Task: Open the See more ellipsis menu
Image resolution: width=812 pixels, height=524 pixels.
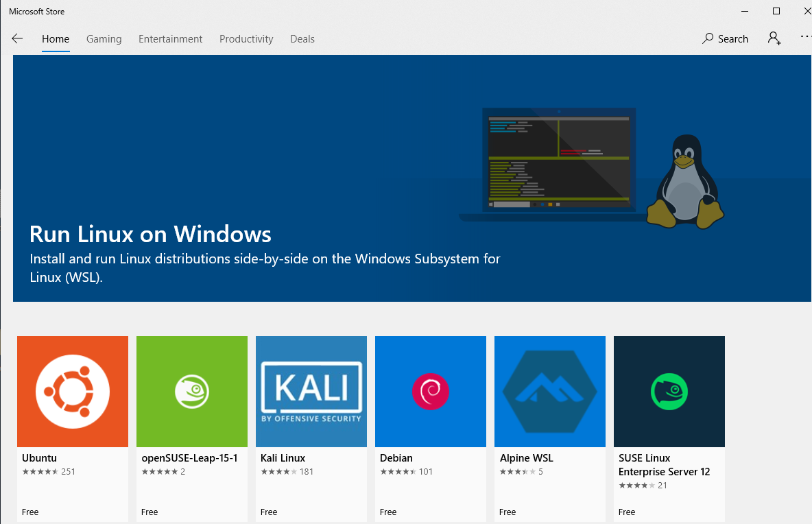Action: (x=806, y=37)
